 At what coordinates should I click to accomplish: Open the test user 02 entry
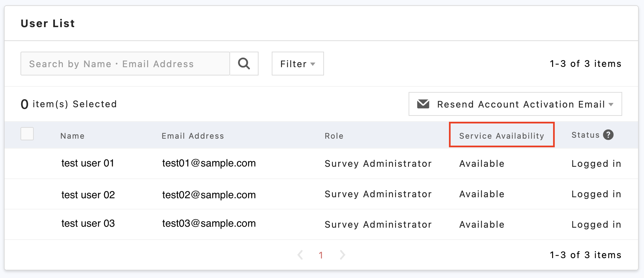(x=88, y=195)
